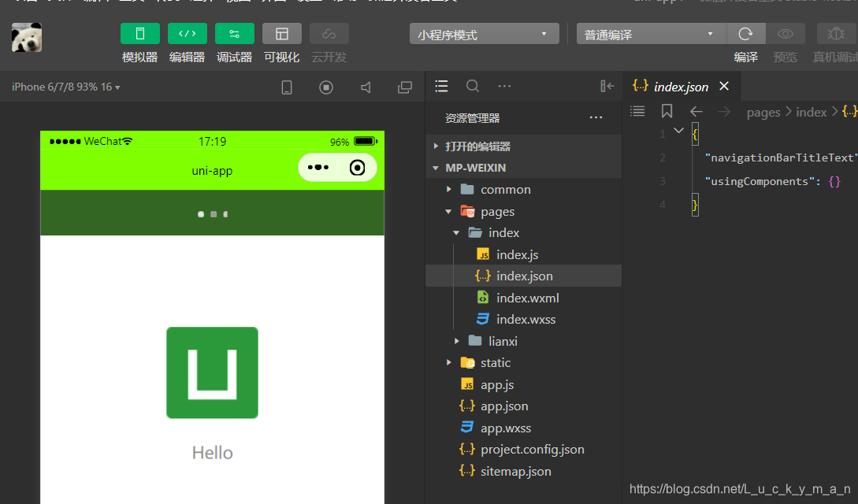Close the index.json editor tab

click(724, 87)
